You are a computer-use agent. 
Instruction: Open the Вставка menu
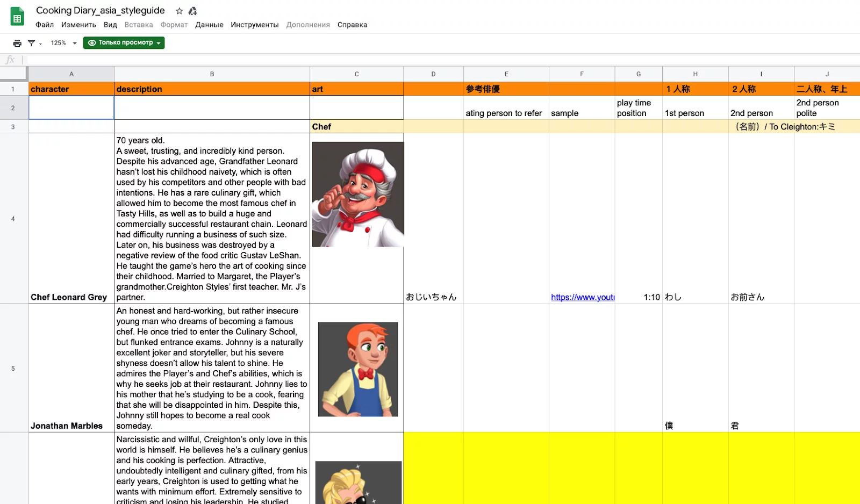click(x=139, y=25)
